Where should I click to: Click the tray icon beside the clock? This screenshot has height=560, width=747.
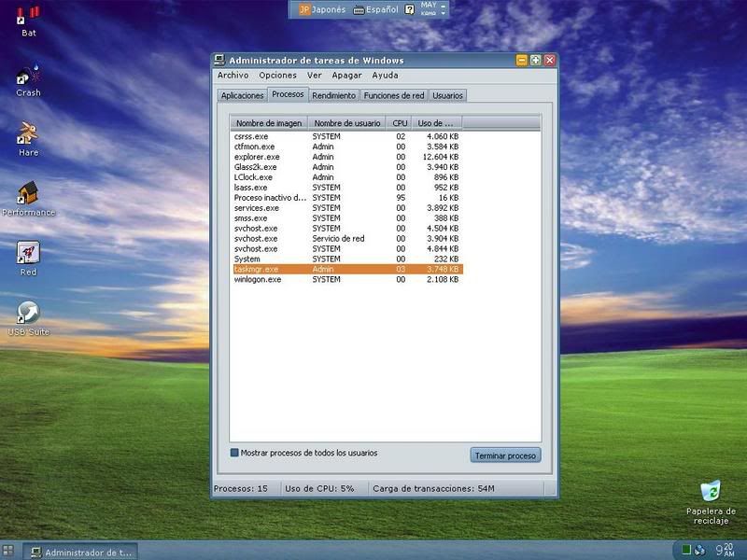(699, 550)
